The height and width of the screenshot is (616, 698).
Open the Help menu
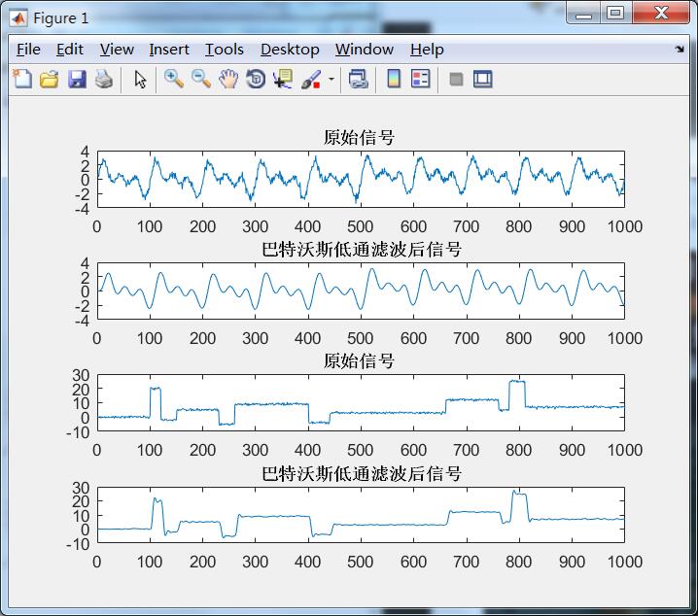(427, 50)
